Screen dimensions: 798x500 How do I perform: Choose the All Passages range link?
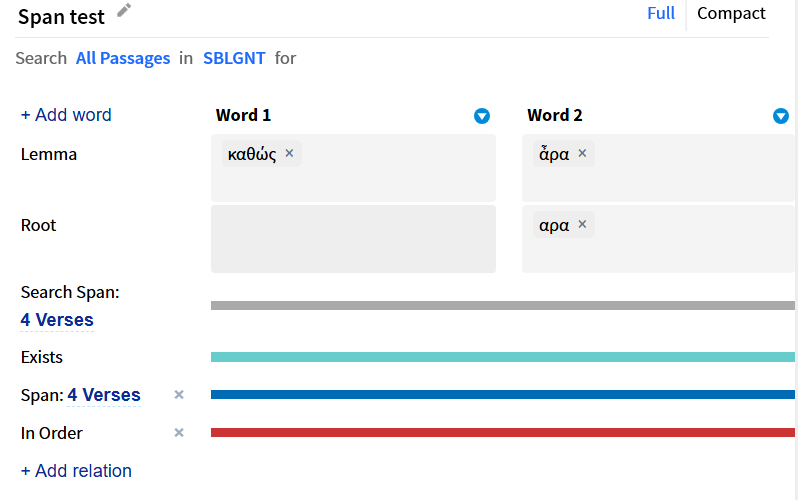[123, 58]
